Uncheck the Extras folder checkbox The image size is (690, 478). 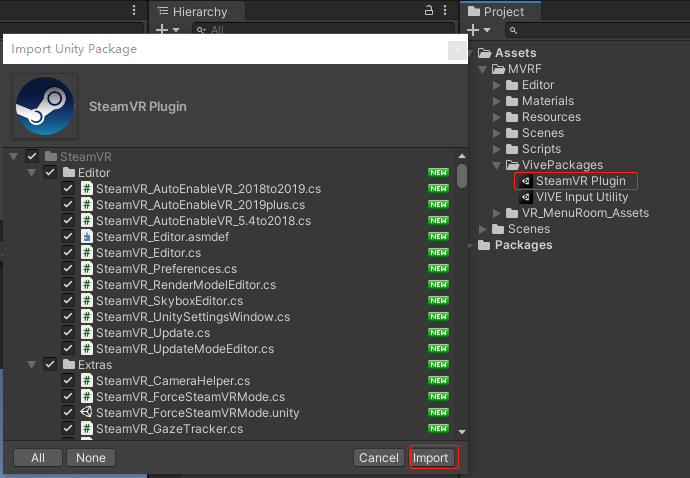tap(50, 364)
